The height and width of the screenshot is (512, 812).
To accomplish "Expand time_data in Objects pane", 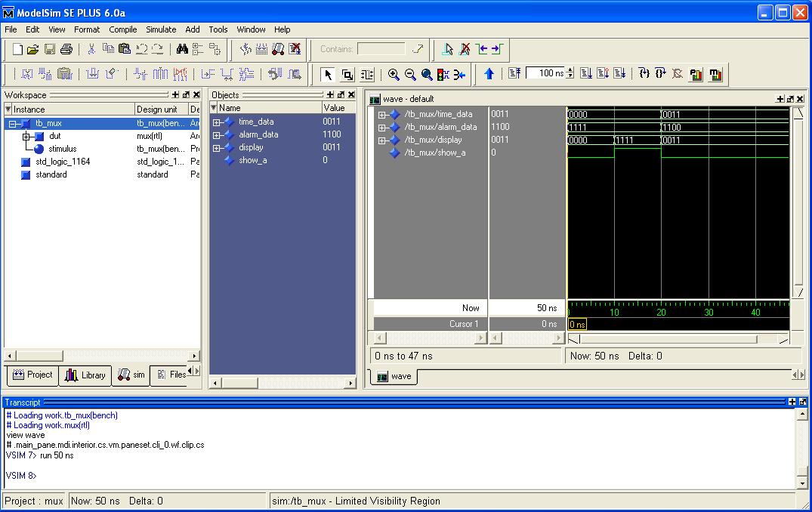I will coord(217,122).
